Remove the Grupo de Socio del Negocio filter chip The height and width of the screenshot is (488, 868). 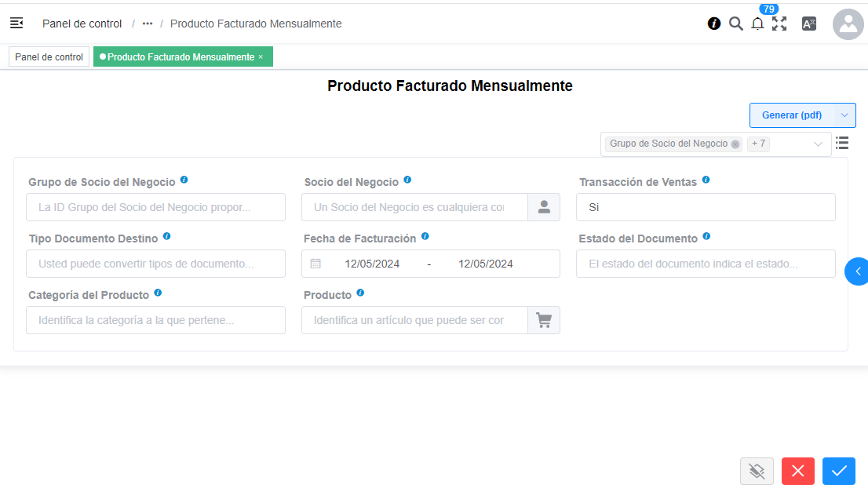click(x=735, y=144)
